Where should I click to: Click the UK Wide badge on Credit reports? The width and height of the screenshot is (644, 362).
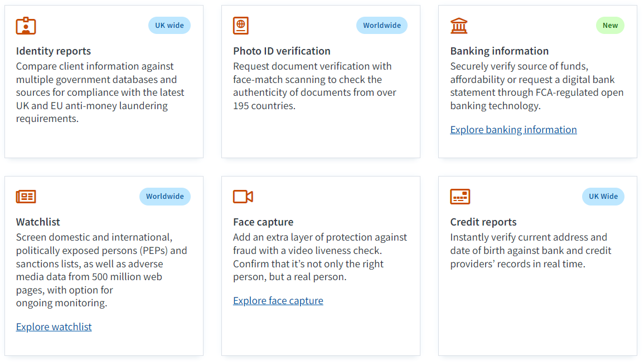tap(603, 196)
